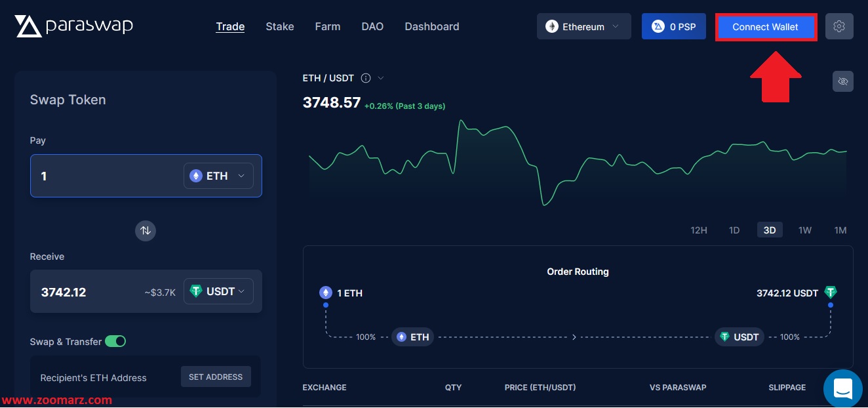
Task: Click the Ethereum network icon
Action: click(552, 27)
